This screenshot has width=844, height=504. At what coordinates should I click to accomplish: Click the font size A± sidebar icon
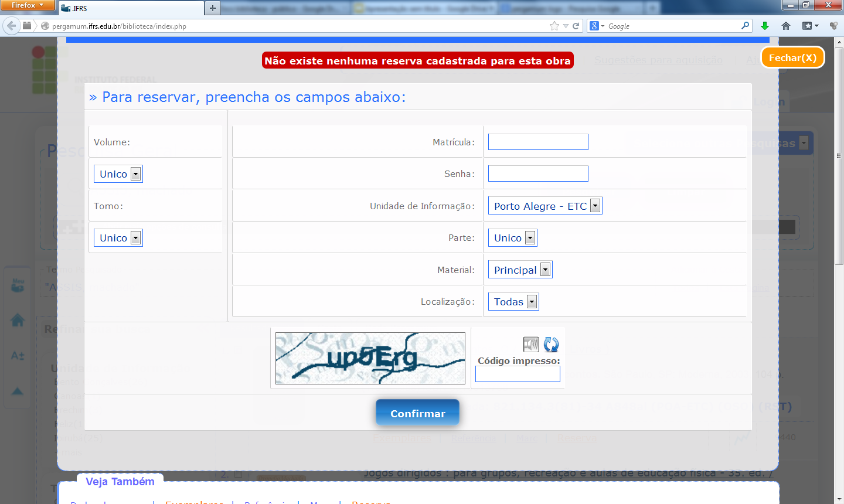18,355
